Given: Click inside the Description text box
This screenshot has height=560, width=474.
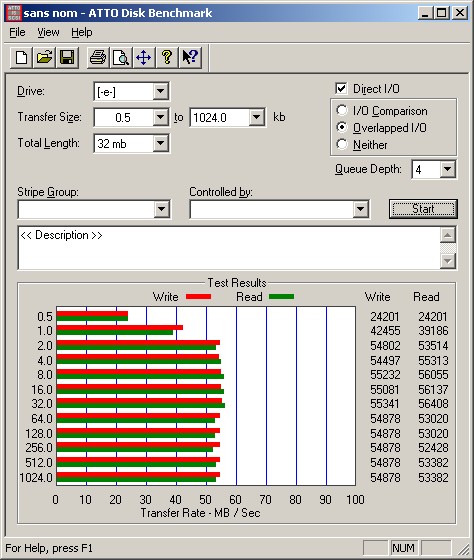Looking at the screenshot, I should [x=229, y=248].
